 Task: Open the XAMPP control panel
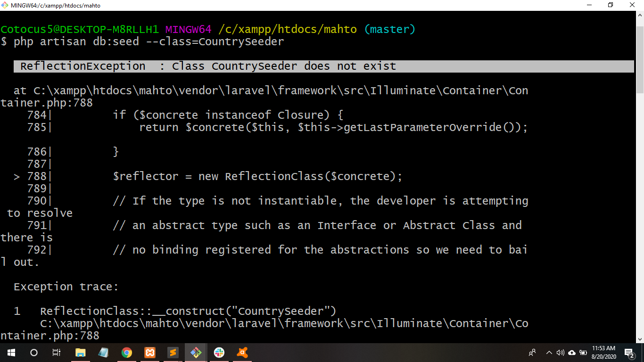(x=149, y=353)
